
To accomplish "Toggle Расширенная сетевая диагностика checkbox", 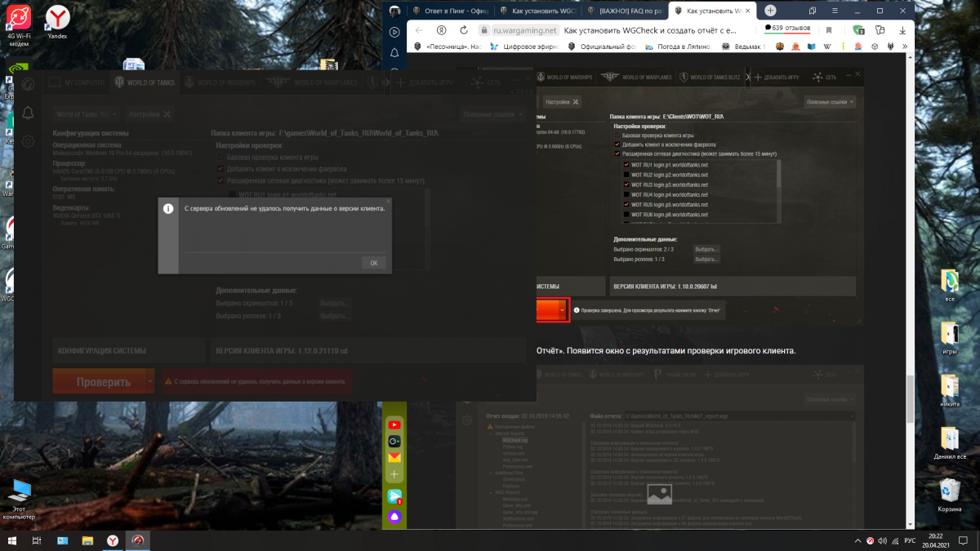I will pyautogui.click(x=220, y=180).
